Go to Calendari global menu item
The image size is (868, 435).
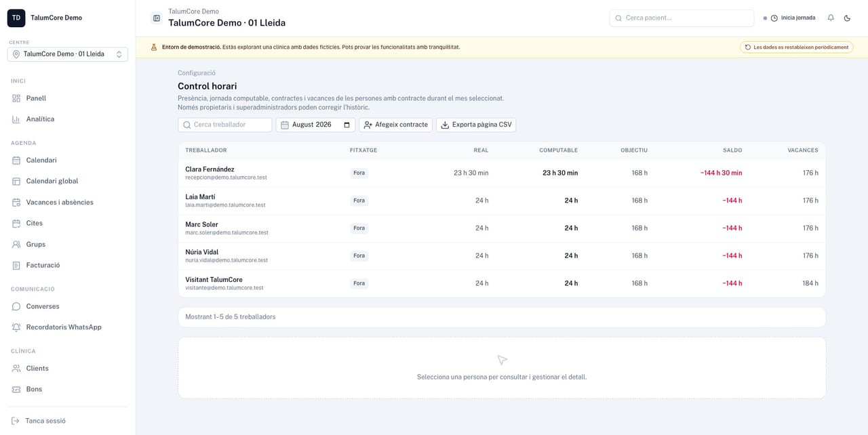tap(68, 182)
